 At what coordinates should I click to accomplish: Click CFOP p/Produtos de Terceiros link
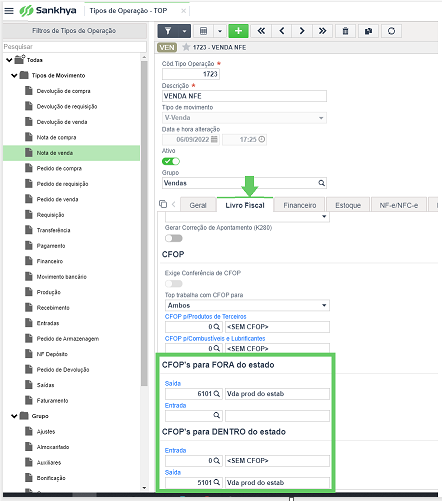(205, 316)
